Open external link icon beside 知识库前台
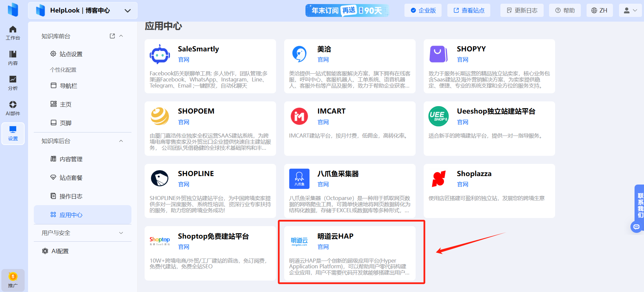 pyautogui.click(x=112, y=36)
